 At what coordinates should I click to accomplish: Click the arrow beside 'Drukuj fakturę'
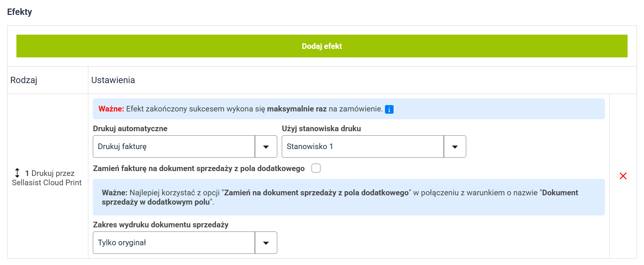(x=266, y=146)
